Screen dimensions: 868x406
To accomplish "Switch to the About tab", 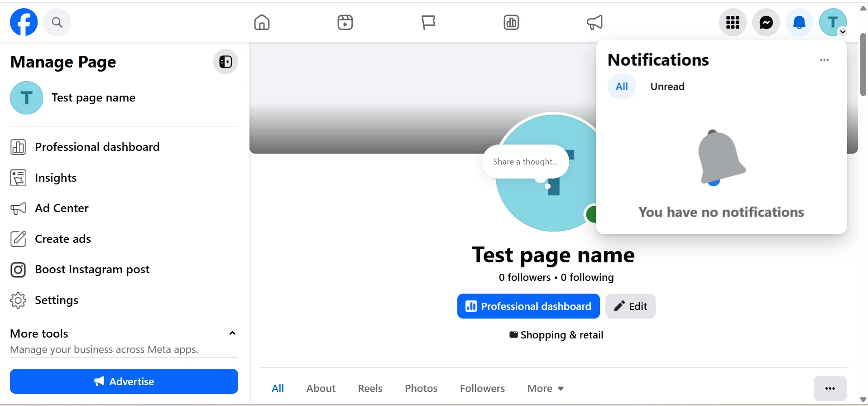I will click(x=321, y=388).
